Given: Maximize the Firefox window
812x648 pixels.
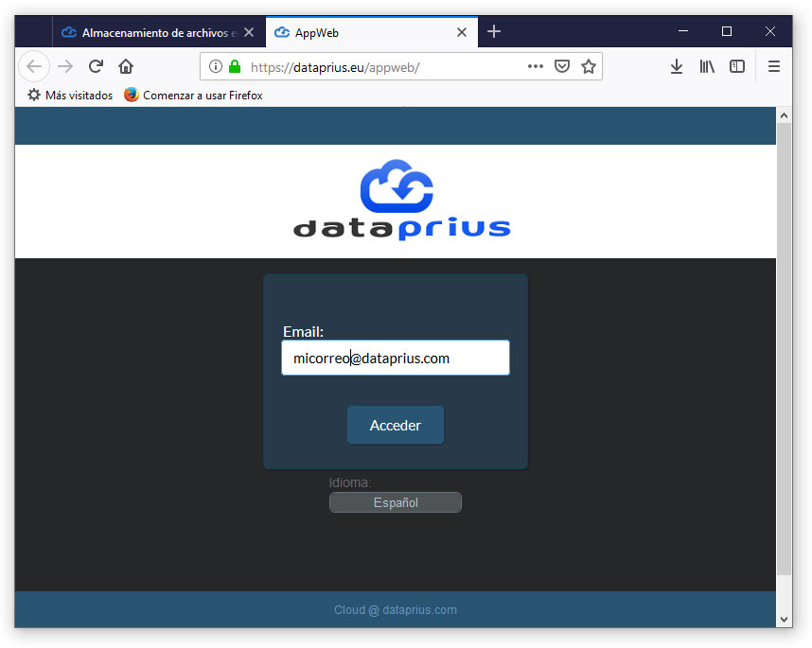Looking at the screenshot, I should point(727,31).
